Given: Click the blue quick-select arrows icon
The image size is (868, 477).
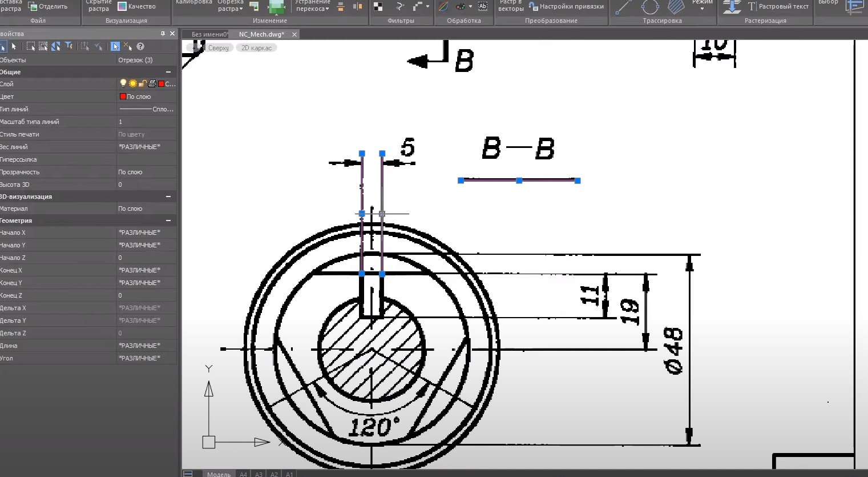Looking at the screenshot, I should (x=56, y=46).
